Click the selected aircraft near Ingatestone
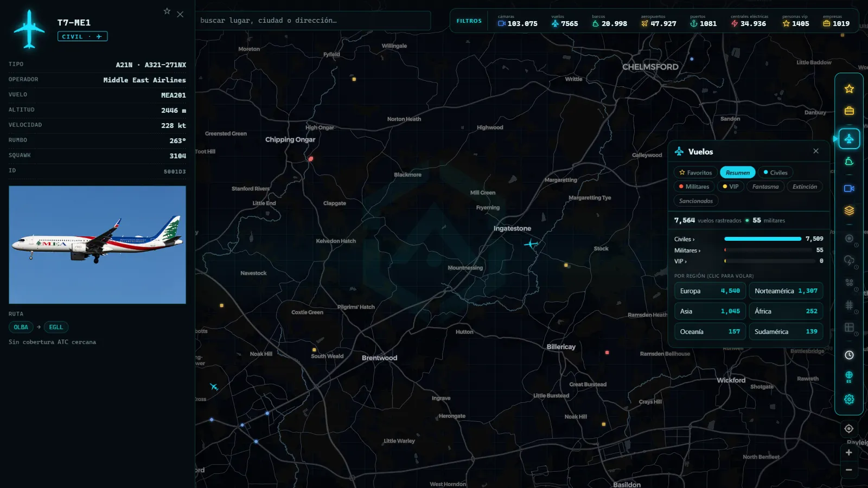Viewport: 868px width, 488px height. point(531,244)
